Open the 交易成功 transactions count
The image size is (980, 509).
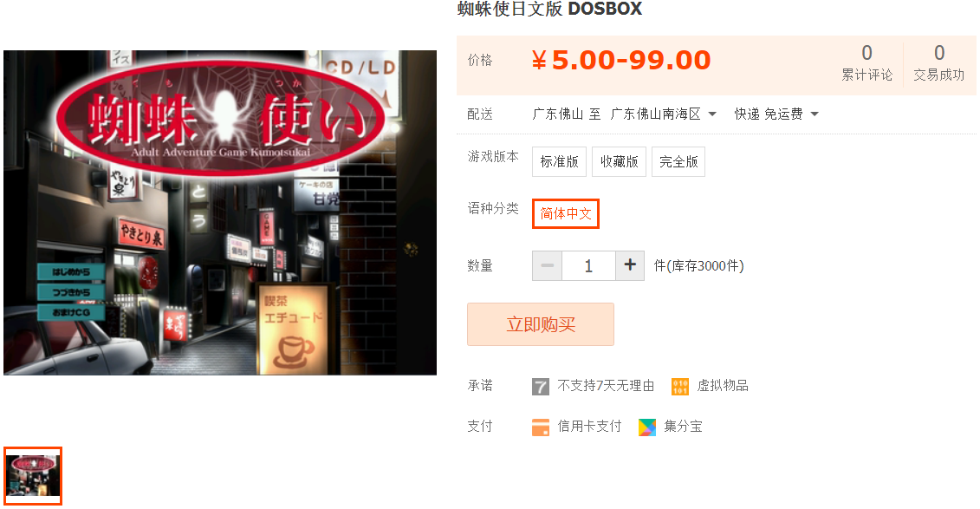point(938,62)
